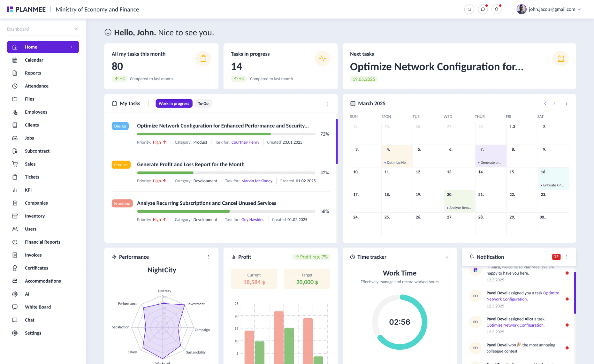Viewport: 594px width, 364px height.
Task: Open the AI chip icon in sidebar
Action: point(15,294)
